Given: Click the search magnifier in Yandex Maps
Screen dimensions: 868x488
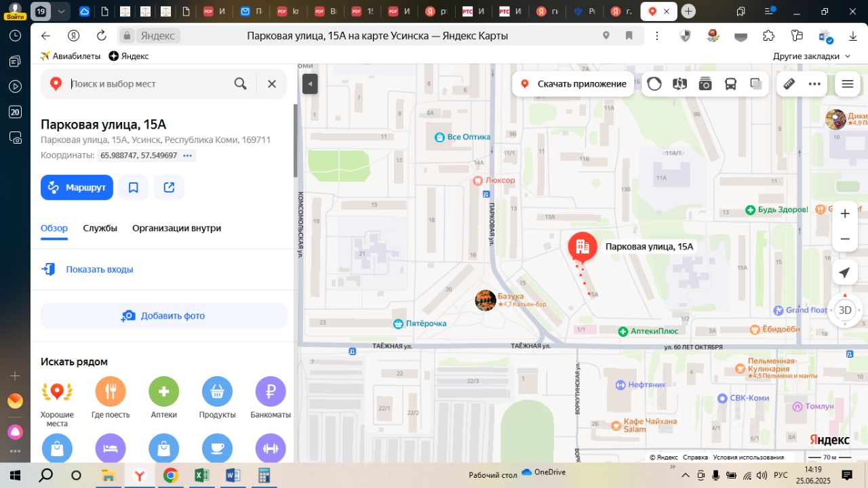Looking at the screenshot, I should pyautogui.click(x=240, y=83).
